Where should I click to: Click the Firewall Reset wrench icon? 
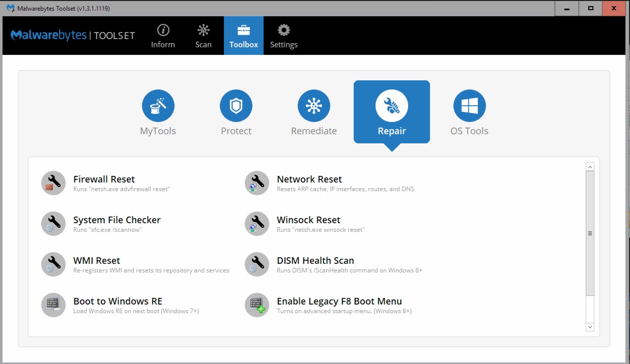53,183
